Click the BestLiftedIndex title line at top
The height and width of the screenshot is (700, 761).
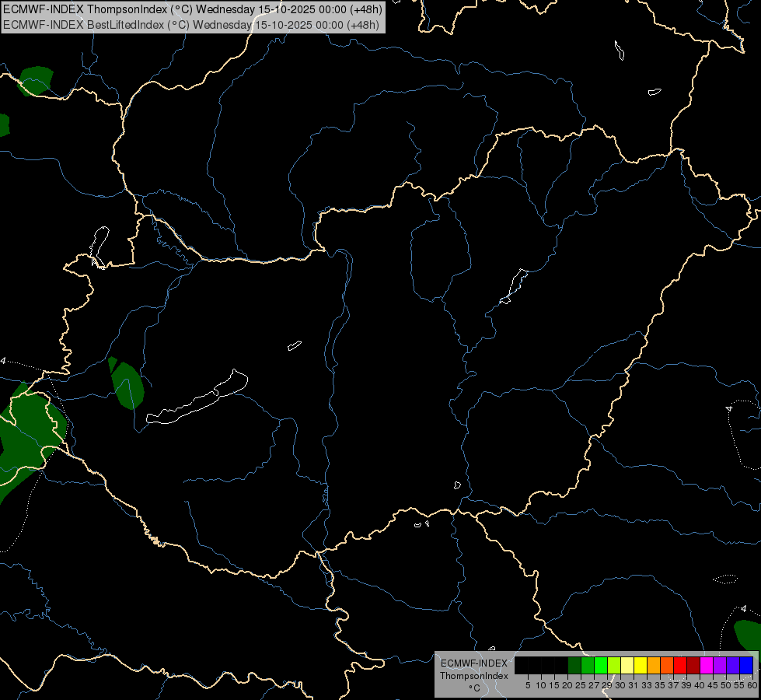(x=190, y=25)
